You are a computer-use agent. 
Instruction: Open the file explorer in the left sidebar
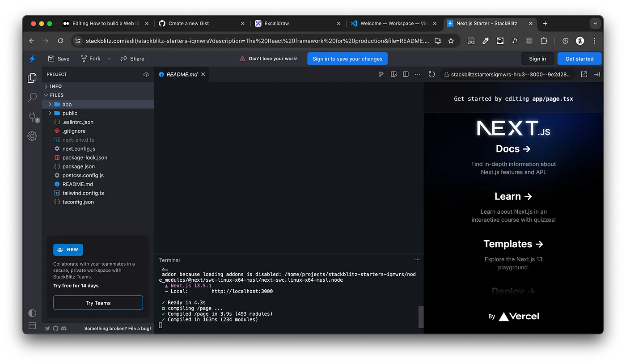[x=32, y=77]
